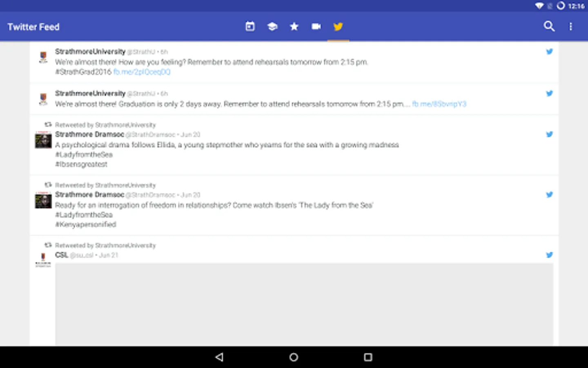Viewport: 588px width, 368px height.
Task: Open the fb.me/2plOoeqDQ link
Action: [x=142, y=72]
